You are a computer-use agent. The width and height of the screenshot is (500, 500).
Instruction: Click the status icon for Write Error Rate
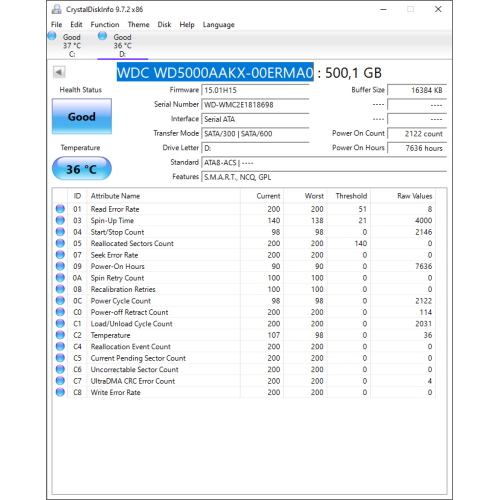click(60, 392)
